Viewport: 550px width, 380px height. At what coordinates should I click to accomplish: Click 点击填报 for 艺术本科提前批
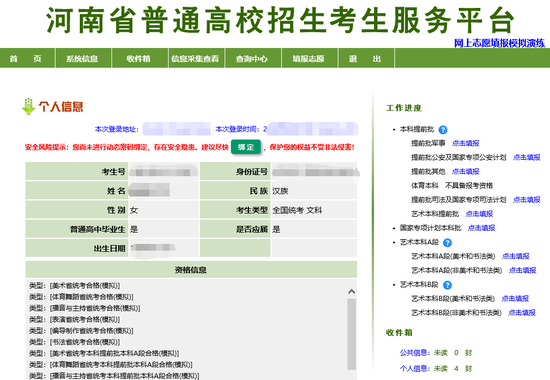pyautogui.click(x=479, y=214)
